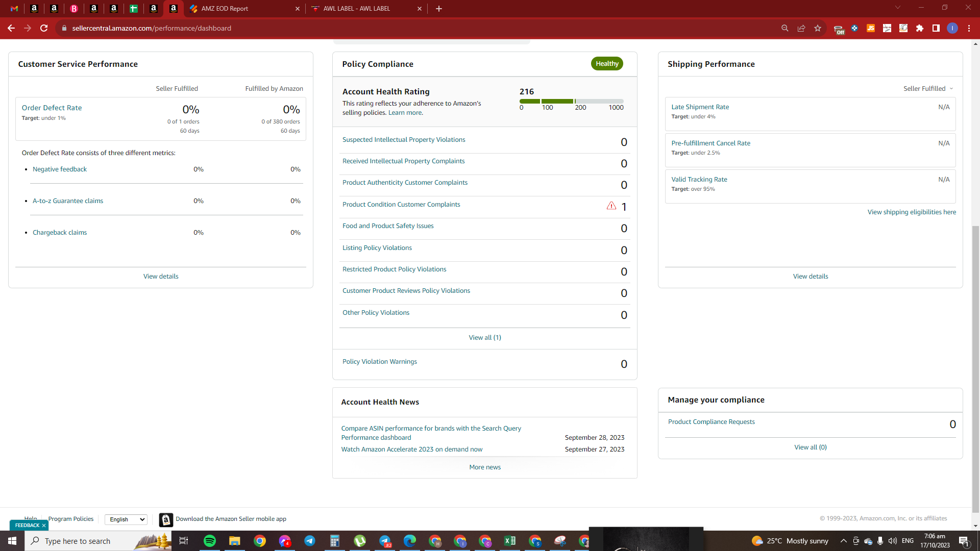Open A-to-z Guarantee claims
The width and height of the screenshot is (980, 551).
[x=68, y=201]
